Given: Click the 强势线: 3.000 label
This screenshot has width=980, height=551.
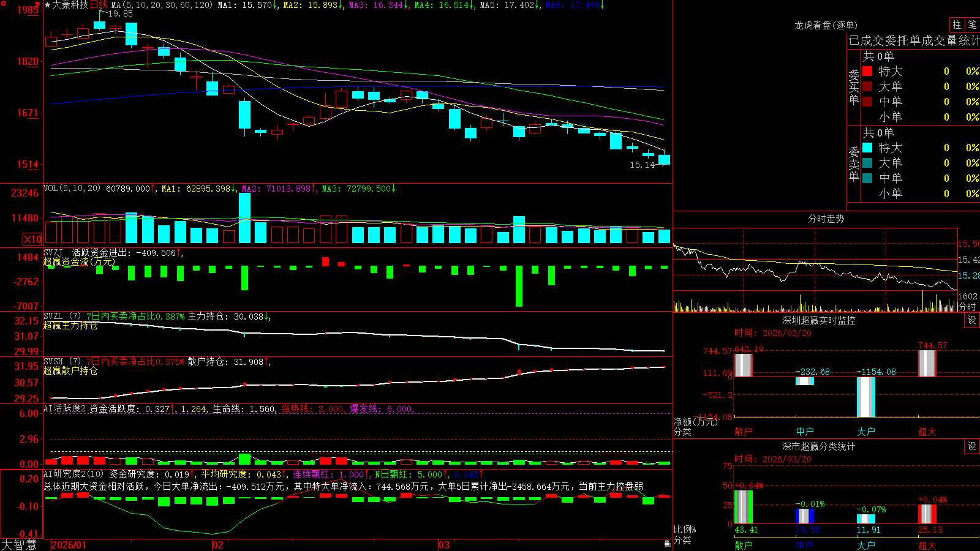Looking at the screenshot, I should coord(312,408).
